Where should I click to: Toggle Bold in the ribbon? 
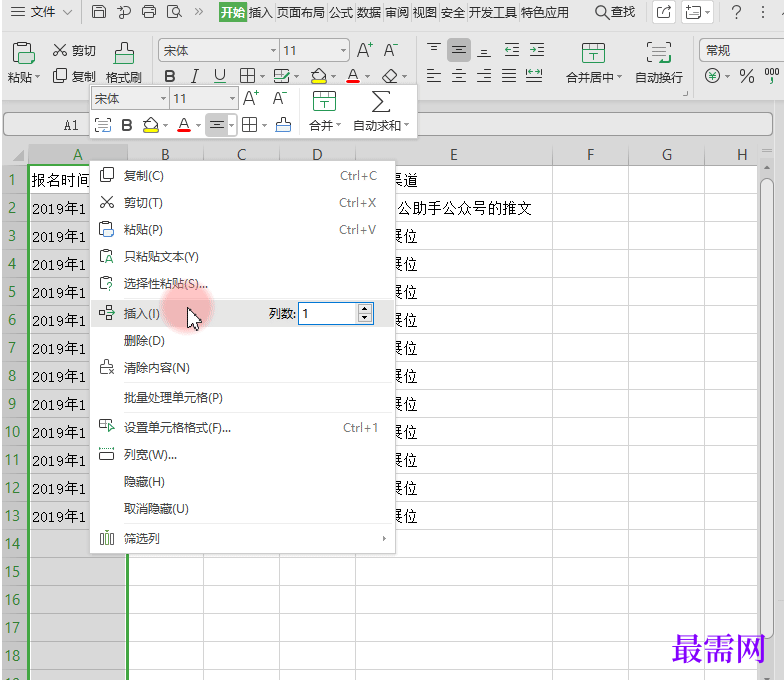pos(170,76)
